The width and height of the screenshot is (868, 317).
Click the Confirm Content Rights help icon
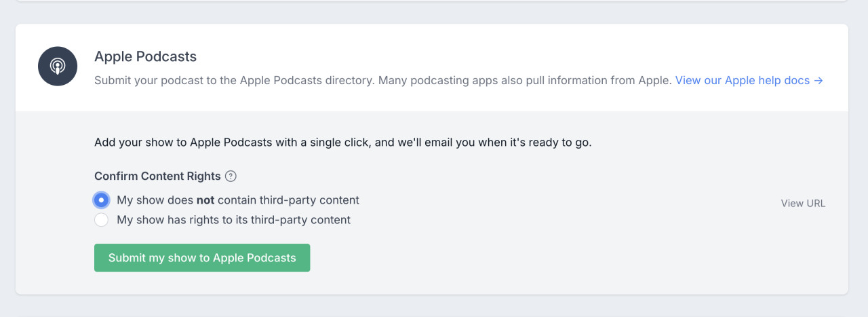(231, 176)
